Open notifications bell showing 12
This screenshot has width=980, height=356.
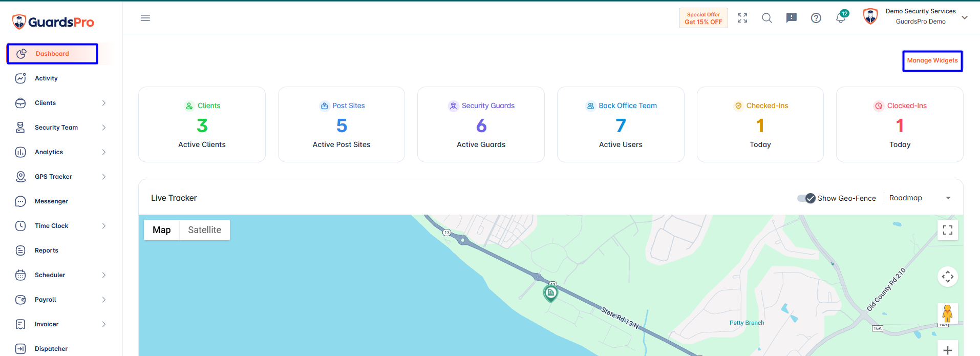(x=841, y=17)
